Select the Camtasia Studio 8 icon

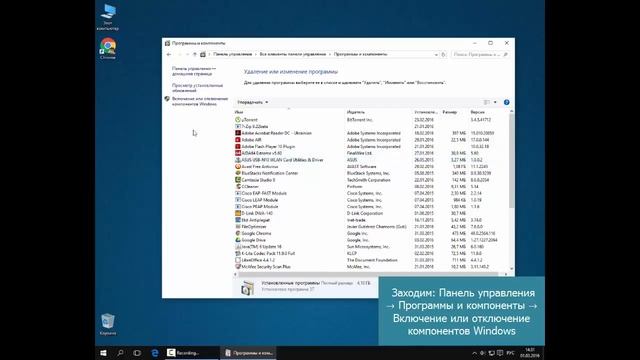(x=238, y=180)
